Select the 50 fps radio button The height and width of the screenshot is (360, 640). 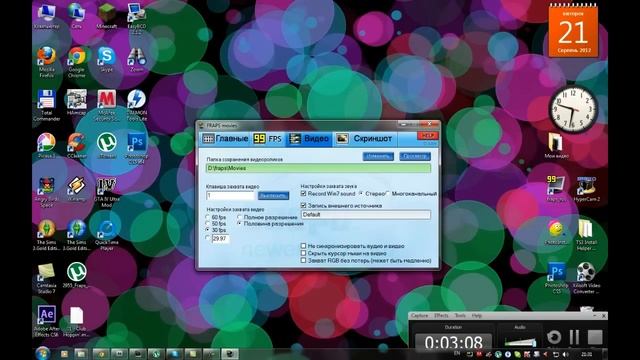tap(208, 224)
